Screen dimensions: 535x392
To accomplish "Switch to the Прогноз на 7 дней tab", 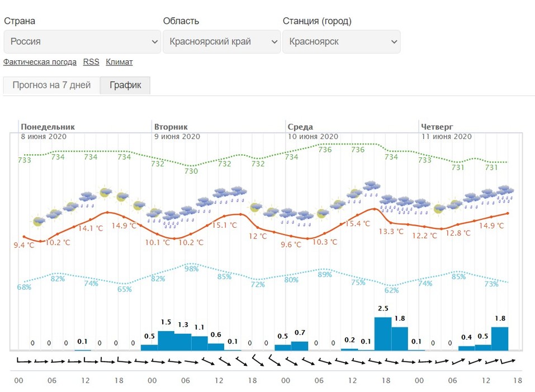I will pyautogui.click(x=51, y=85).
